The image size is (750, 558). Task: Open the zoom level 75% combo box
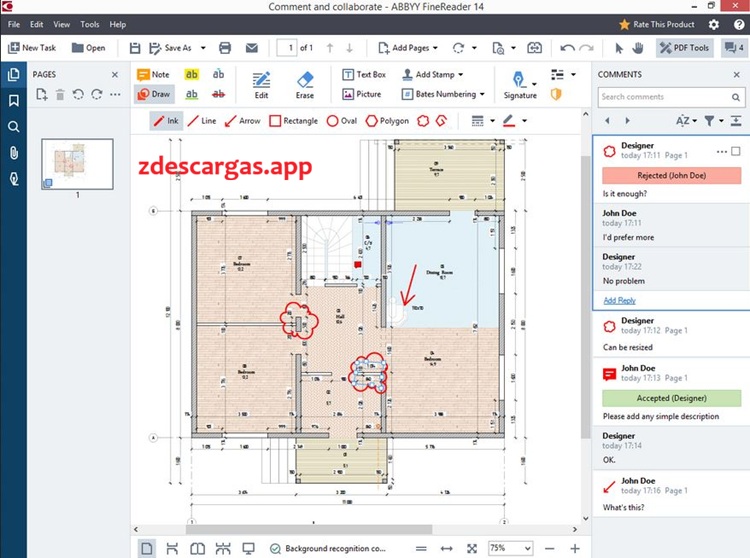tap(510, 548)
